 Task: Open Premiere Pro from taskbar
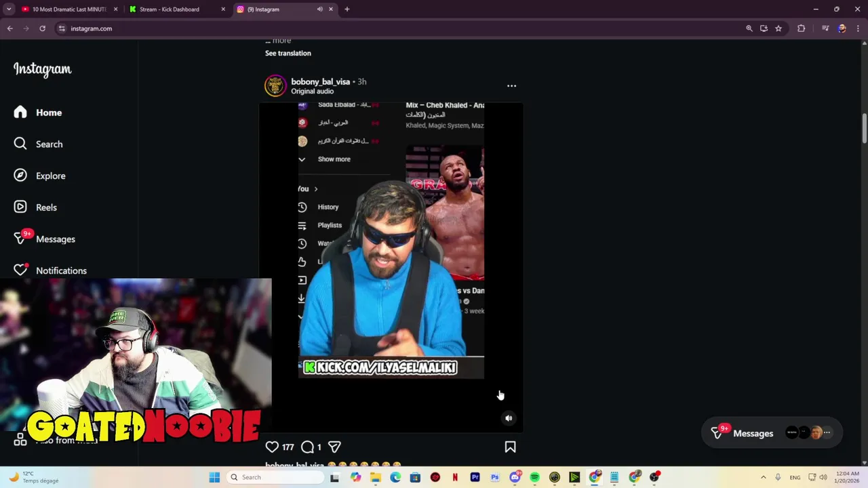475,477
